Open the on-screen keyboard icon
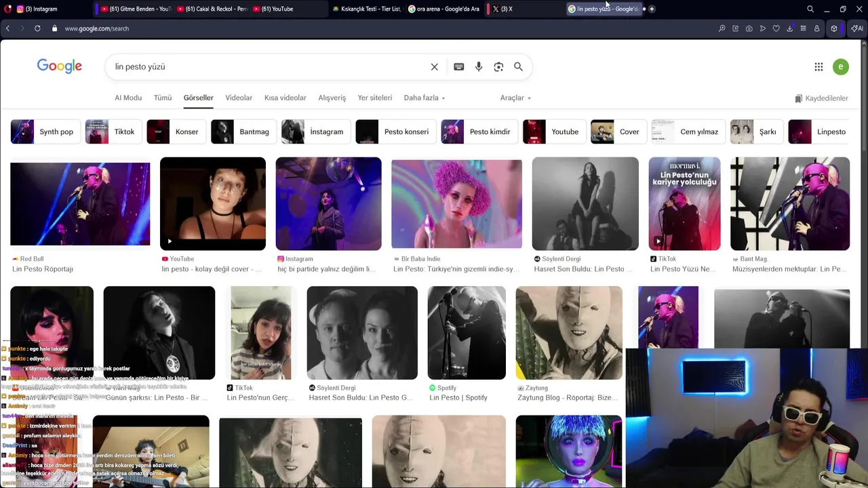The image size is (868, 488). point(459,67)
